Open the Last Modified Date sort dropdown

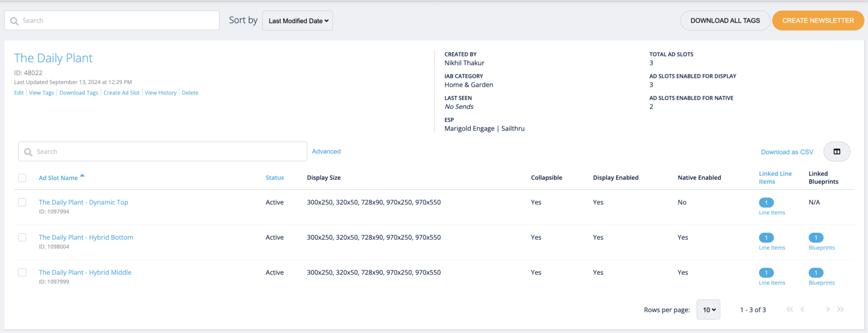pos(297,21)
